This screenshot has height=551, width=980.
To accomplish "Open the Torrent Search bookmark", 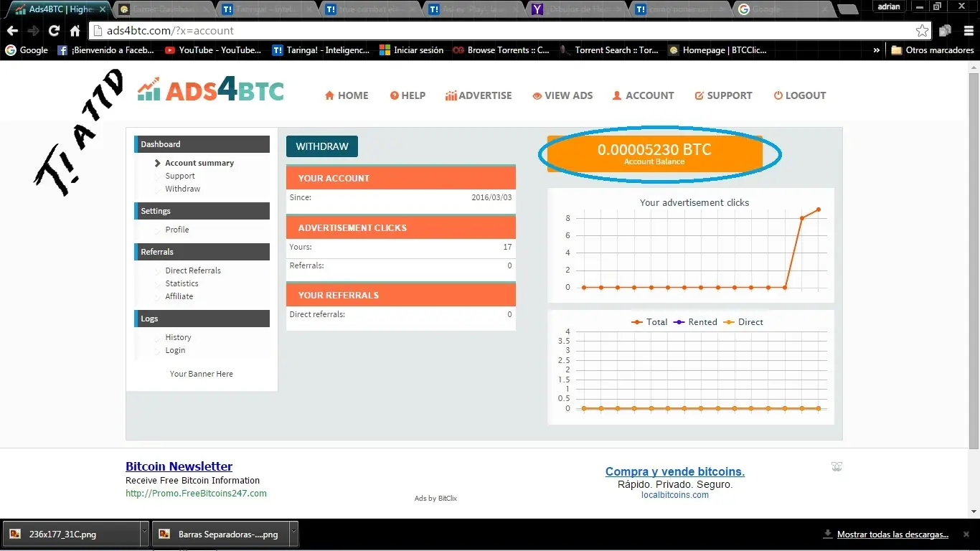I will coord(609,50).
